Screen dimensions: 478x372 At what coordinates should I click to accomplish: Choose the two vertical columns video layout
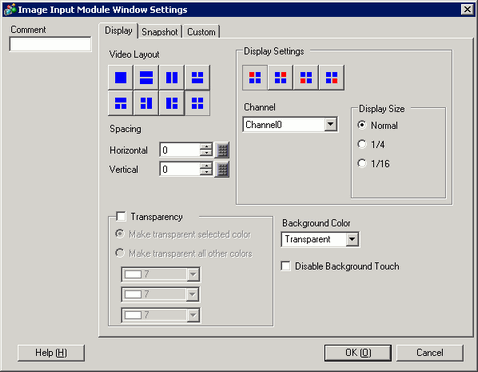(x=172, y=78)
